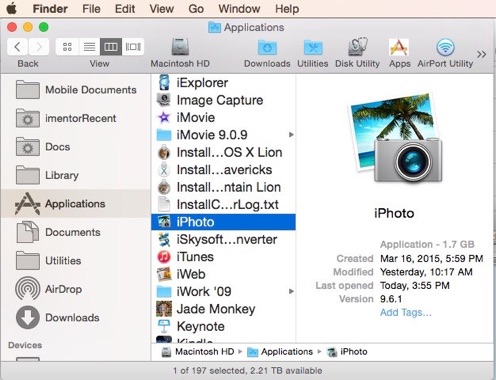
Task: Click the Back arrow button
Action: click(x=17, y=47)
